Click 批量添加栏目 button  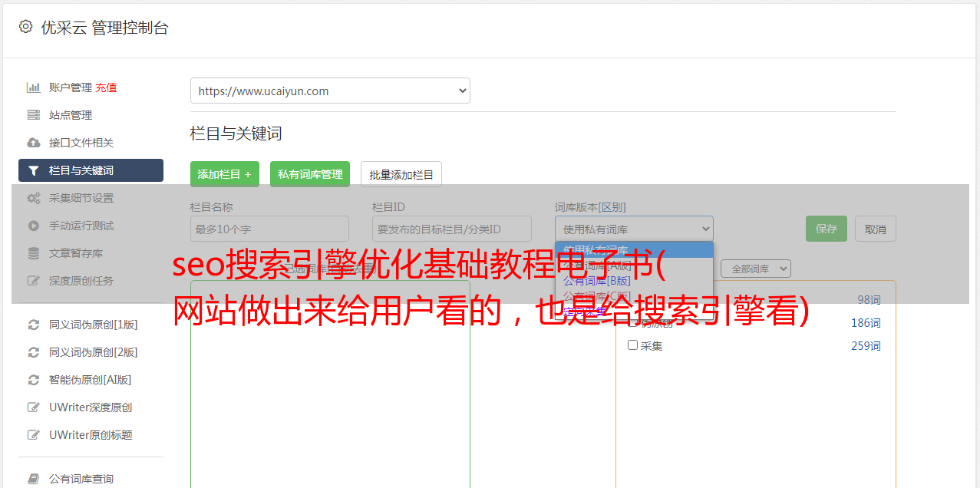401,174
